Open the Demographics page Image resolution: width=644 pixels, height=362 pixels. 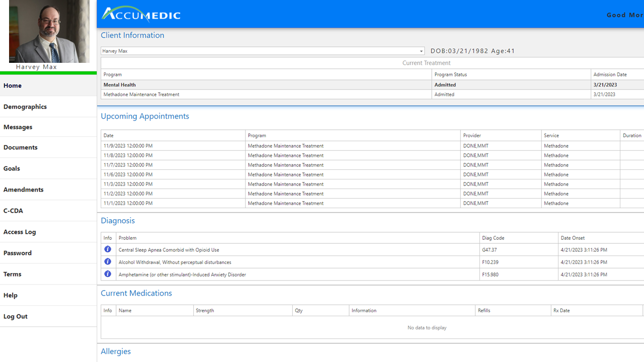pos(25,107)
